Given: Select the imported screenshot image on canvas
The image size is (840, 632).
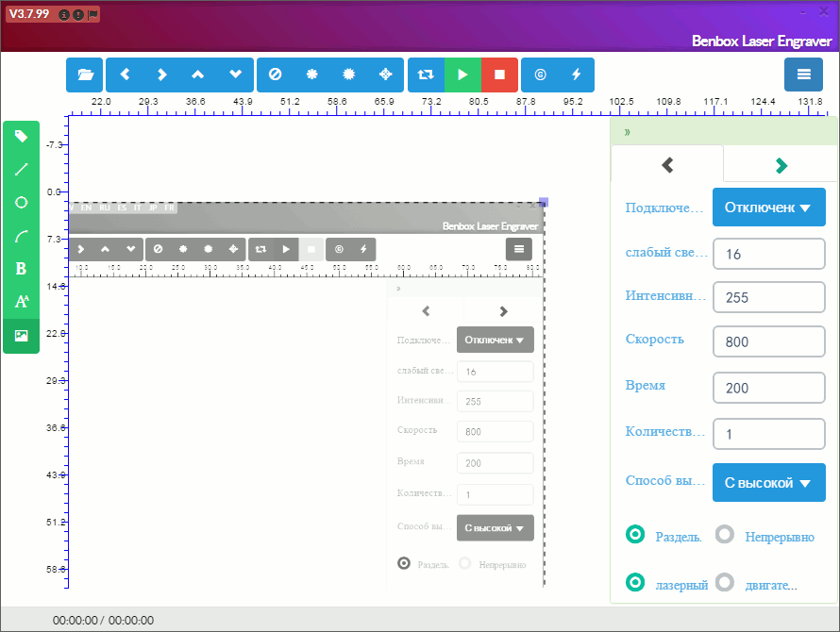Looking at the screenshot, I should pyautogui.click(x=306, y=394).
